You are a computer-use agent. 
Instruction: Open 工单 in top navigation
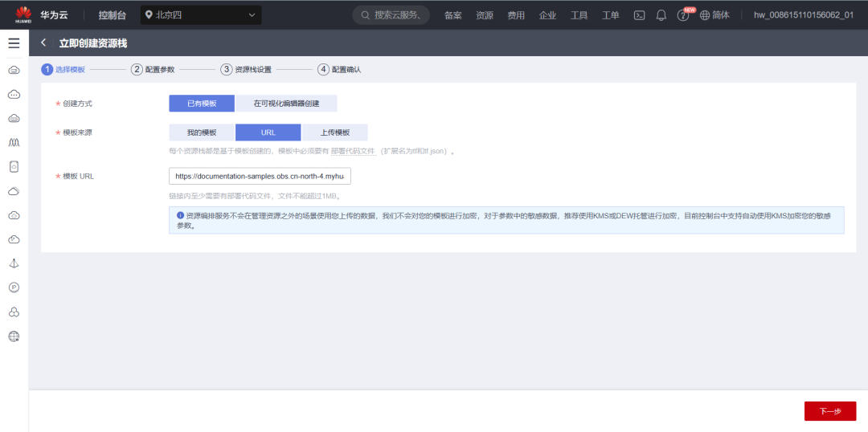tap(611, 15)
